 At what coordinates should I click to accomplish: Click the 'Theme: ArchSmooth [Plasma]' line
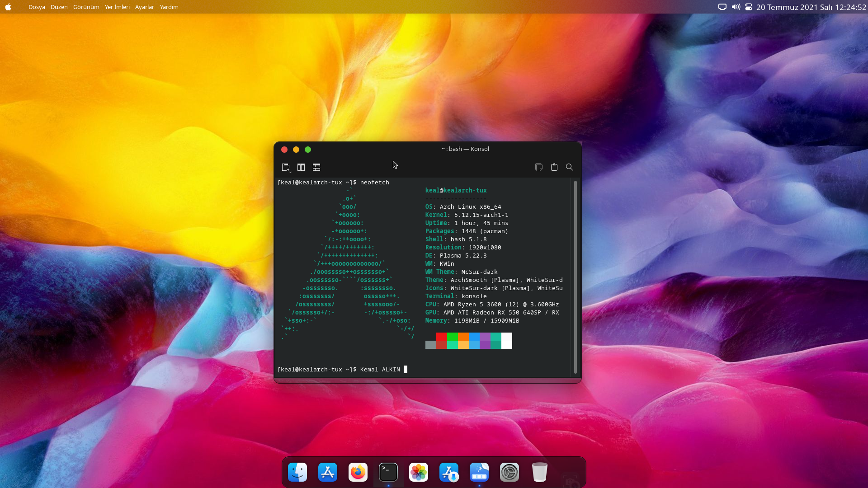coord(494,280)
